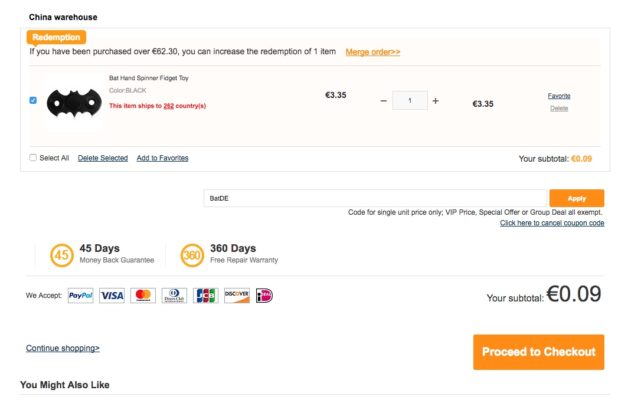Check the Select All checkbox
Screen dimensions: 641x400
33,157
